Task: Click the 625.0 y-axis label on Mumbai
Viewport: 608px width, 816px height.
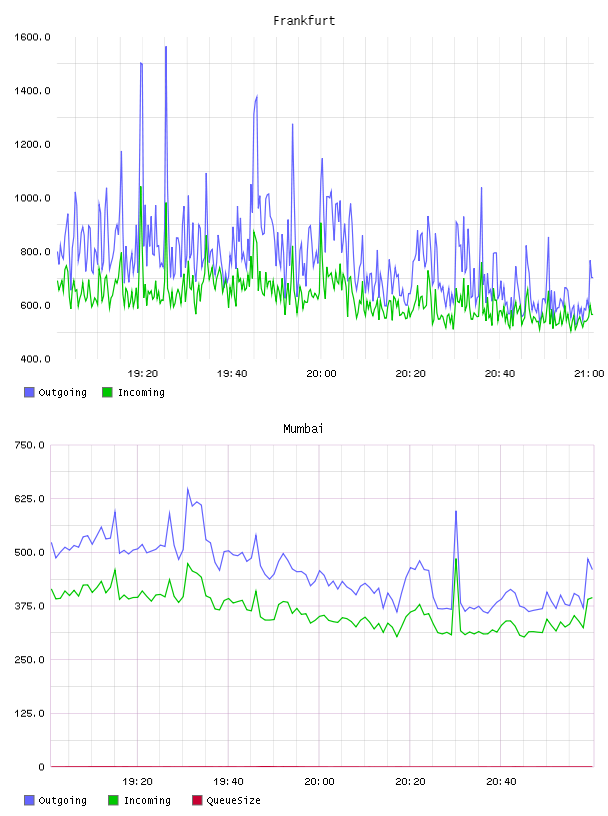Action: point(30,499)
